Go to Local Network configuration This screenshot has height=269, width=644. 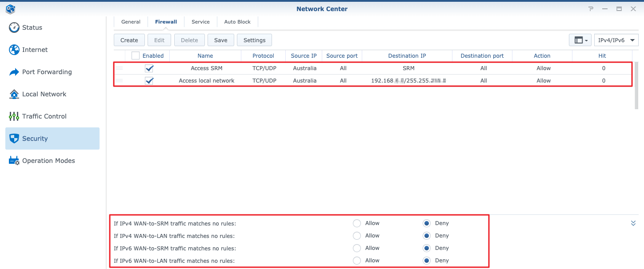tap(43, 94)
